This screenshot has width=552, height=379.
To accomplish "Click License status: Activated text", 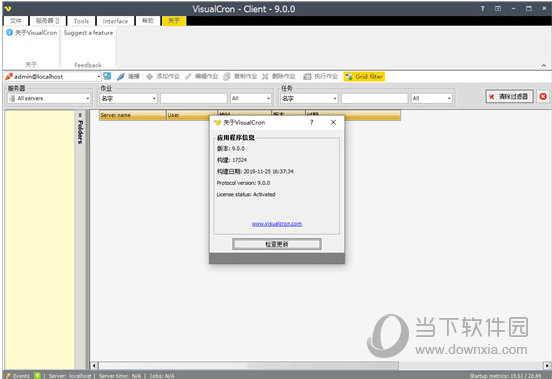I will pos(246,194).
